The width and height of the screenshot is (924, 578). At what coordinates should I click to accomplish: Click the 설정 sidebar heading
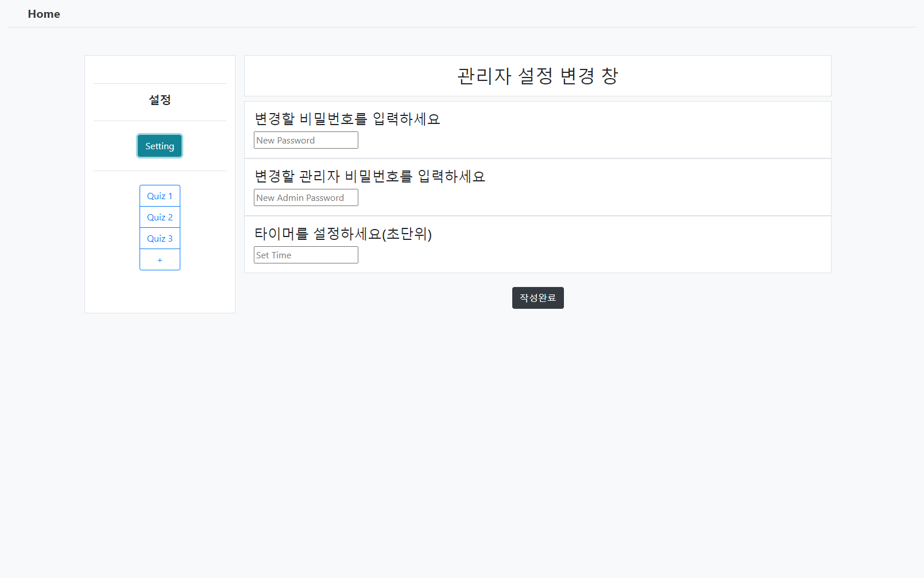click(160, 100)
